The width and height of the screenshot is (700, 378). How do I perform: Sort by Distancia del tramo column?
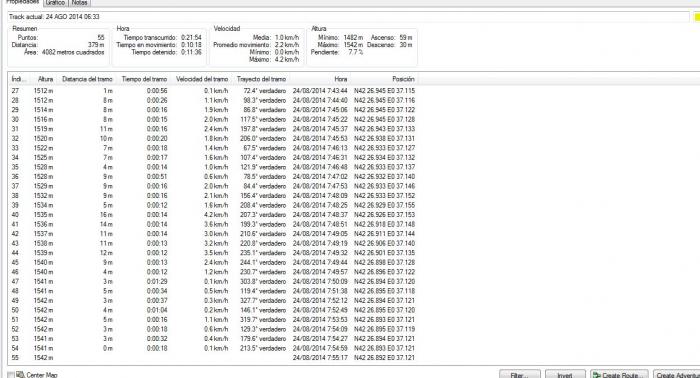pos(87,79)
